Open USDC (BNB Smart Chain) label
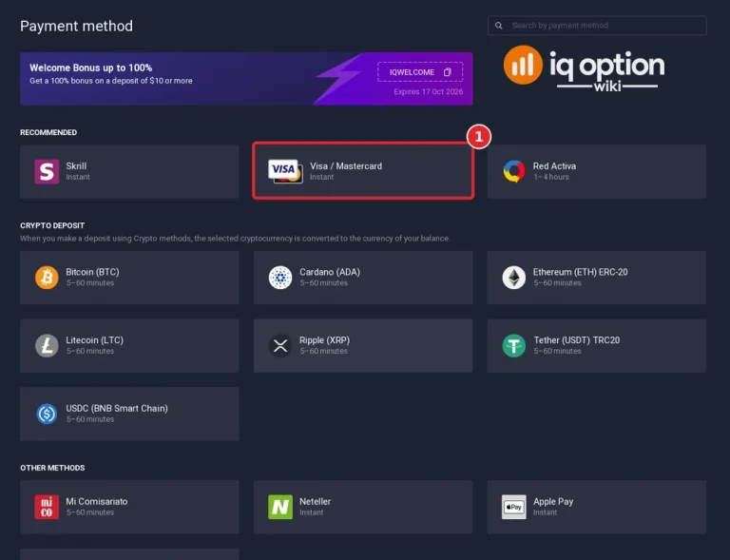The width and height of the screenshot is (730, 560). (117, 408)
